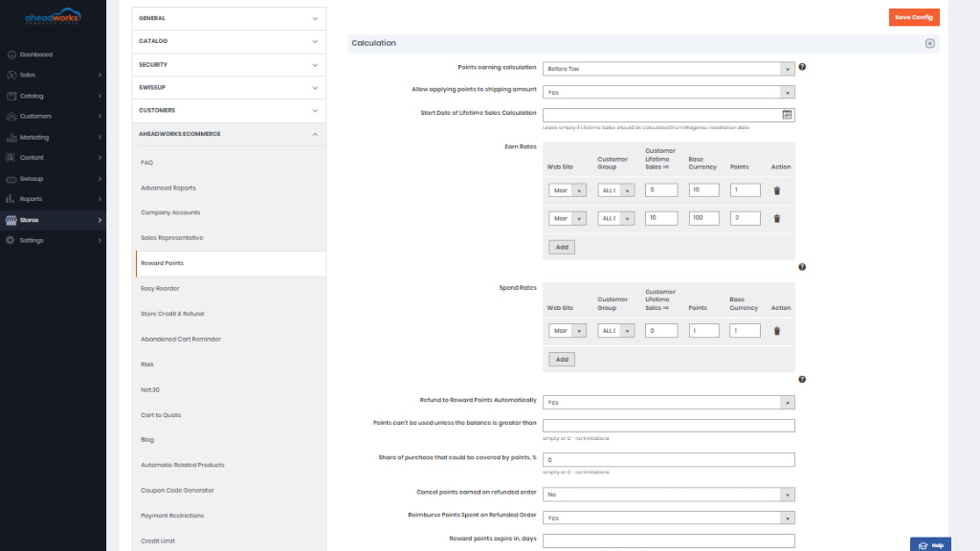Image resolution: width=980 pixels, height=551 pixels.
Task: Open calendar picker for Start Date field
Action: (787, 115)
